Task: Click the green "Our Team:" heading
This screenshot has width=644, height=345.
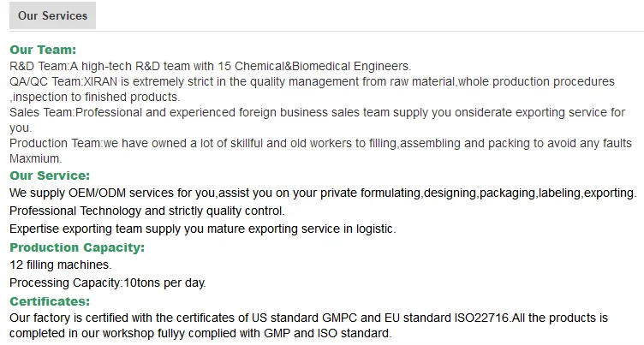Action: 43,50
